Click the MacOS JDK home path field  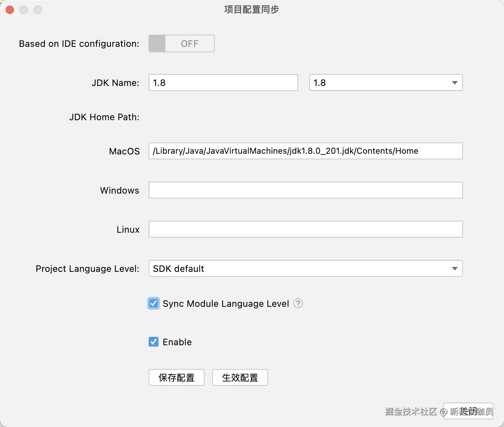pos(305,151)
